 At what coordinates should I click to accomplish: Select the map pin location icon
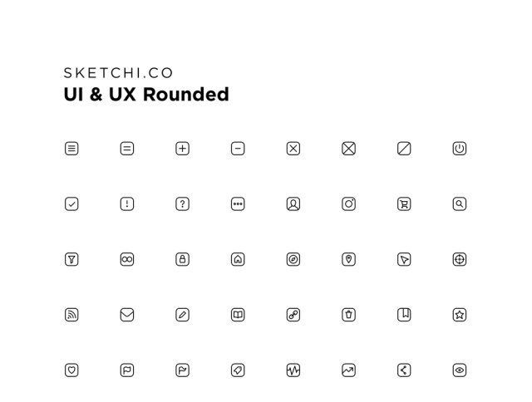coord(349,259)
